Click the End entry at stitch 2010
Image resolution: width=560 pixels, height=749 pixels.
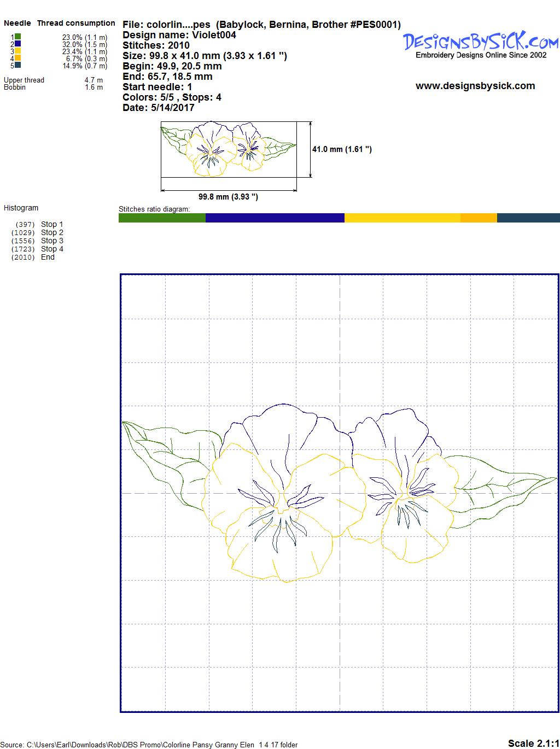click(48, 257)
